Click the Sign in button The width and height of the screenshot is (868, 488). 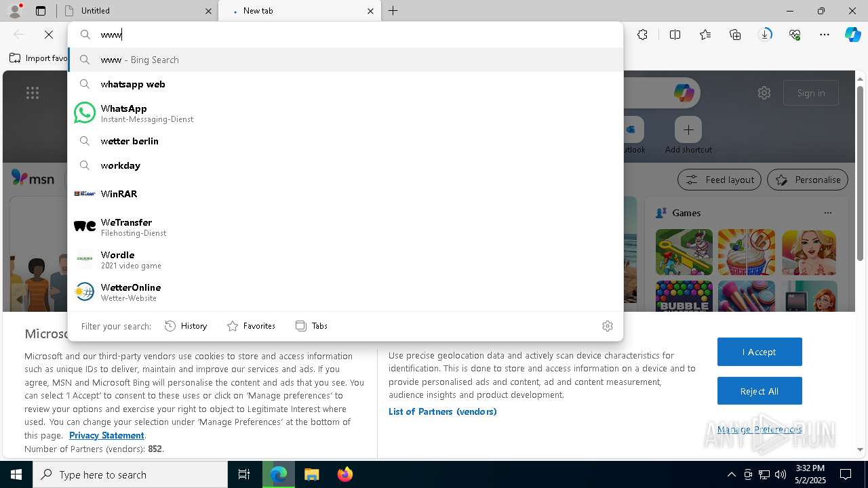pos(811,93)
